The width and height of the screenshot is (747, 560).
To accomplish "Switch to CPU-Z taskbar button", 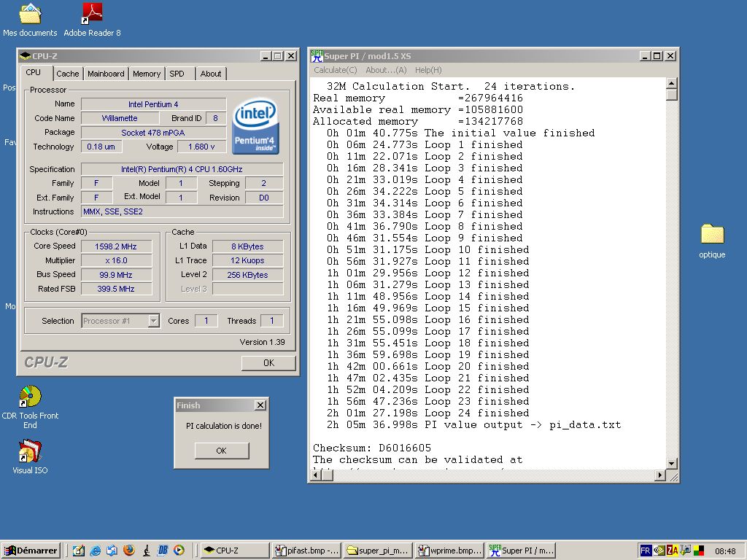I will (234, 551).
